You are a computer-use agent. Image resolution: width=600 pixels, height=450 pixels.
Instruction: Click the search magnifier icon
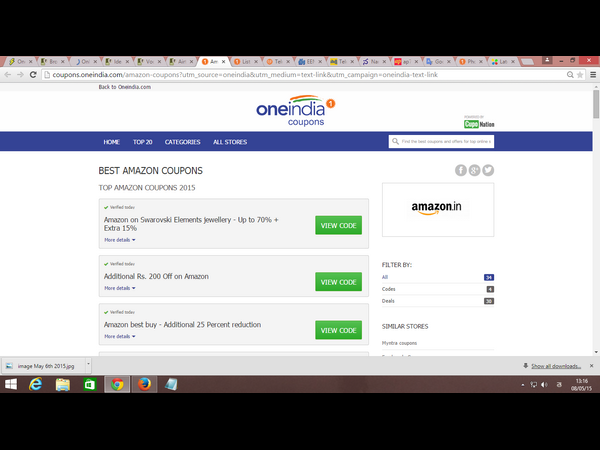[396, 142]
